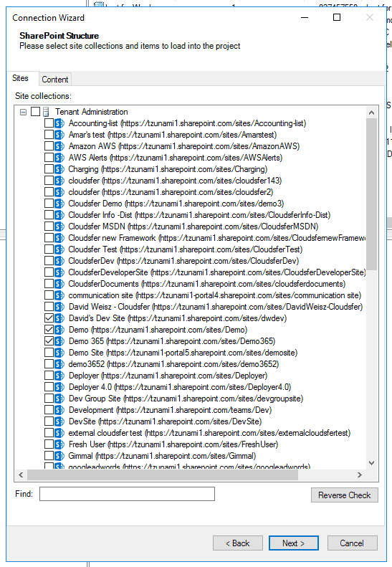Viewport: 392px width, 567px height.
Task: Click the SharePoint icon beside David Weisz - Cloudsfer
Action: pos(59,307)
